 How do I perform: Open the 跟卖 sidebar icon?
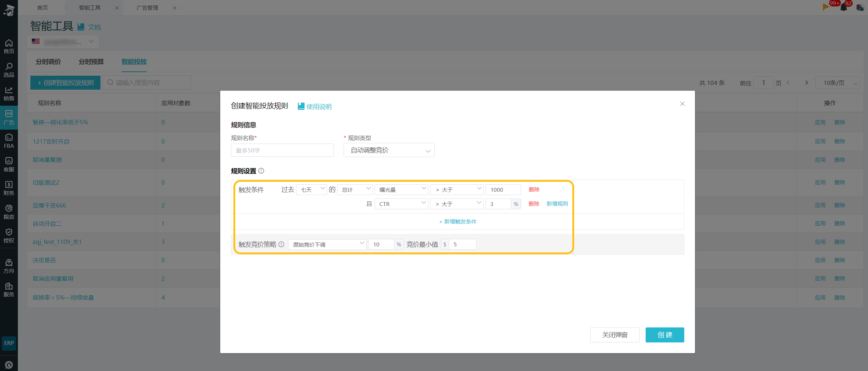pos(9,212)
